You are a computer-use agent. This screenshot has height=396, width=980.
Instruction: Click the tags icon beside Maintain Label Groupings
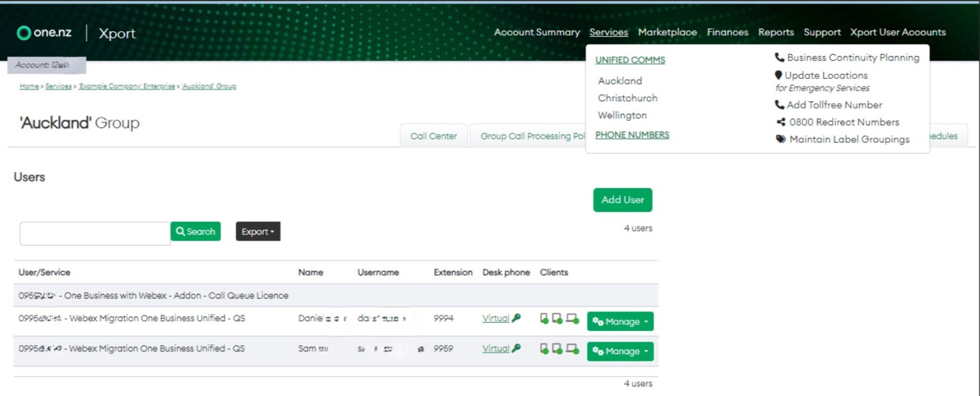tap(780, 139)
